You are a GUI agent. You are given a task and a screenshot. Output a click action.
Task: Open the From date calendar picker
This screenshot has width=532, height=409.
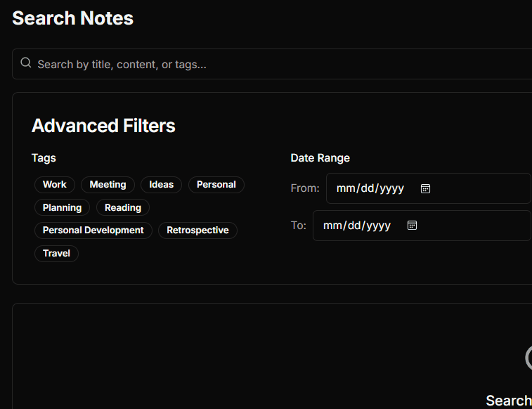[x=425, y=188]
